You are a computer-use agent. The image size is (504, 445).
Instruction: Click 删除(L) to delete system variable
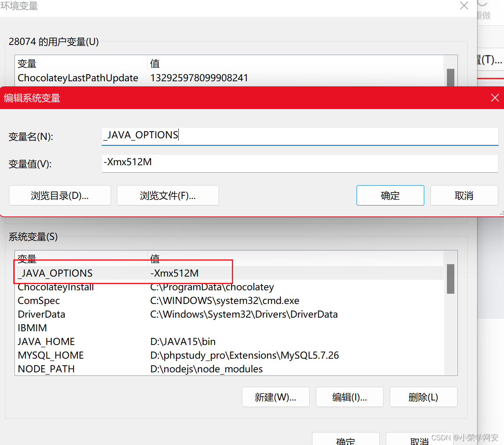click(x=423, y=397)
